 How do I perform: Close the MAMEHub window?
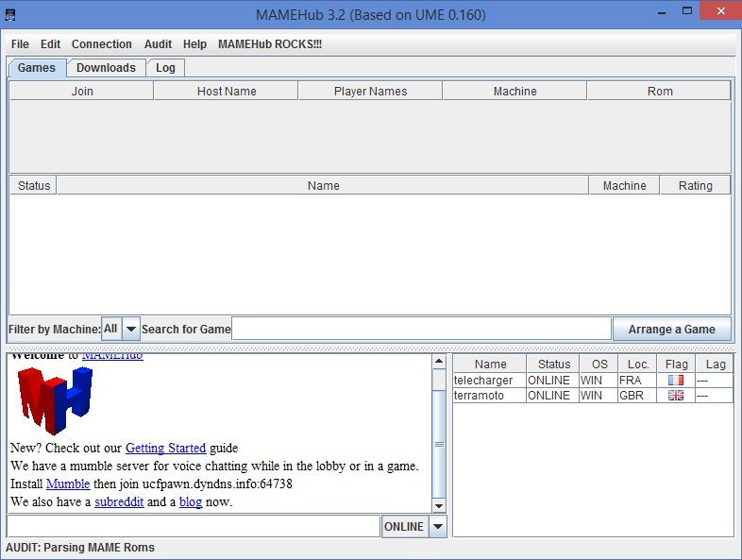[x=720, y=11]
